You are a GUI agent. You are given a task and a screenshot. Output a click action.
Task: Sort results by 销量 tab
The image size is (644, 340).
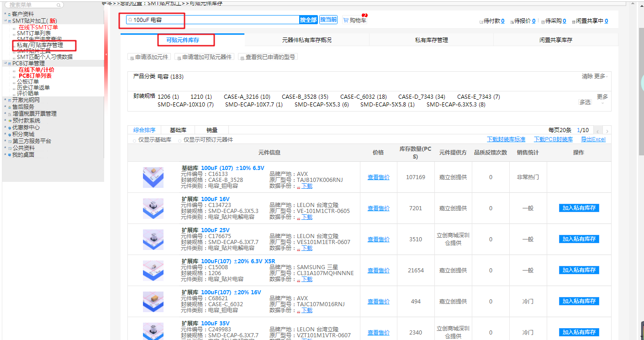(x=211, y=130)
